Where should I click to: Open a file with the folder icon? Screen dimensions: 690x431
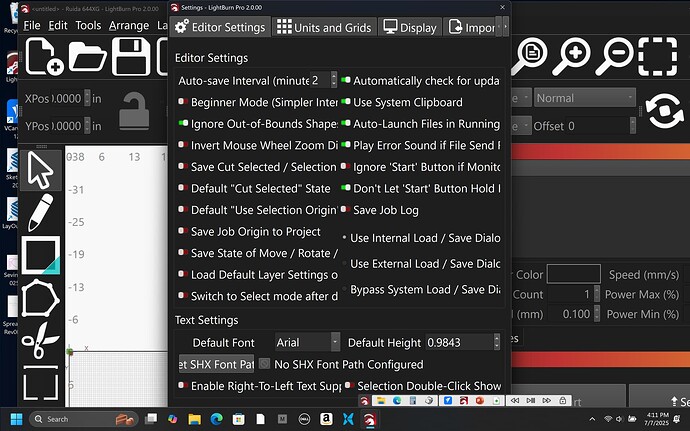87,56
